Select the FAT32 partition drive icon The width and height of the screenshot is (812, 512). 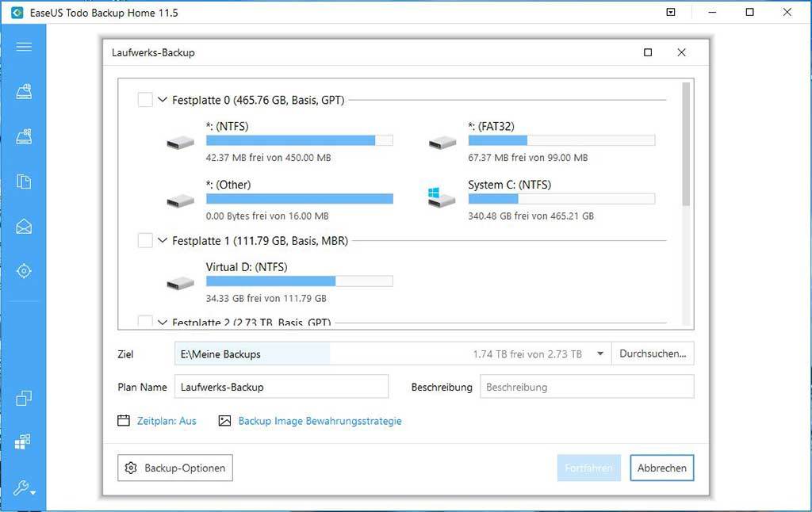(442, 143)
